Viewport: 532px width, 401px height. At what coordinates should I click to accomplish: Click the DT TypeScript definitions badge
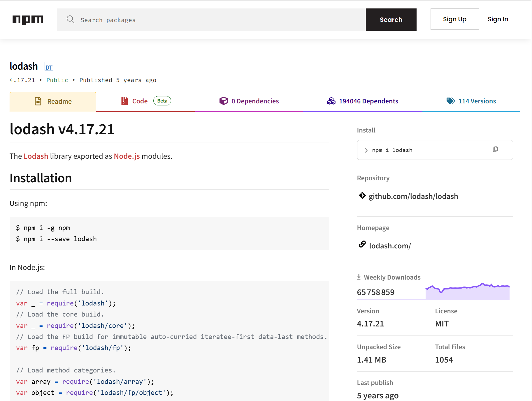49,66
